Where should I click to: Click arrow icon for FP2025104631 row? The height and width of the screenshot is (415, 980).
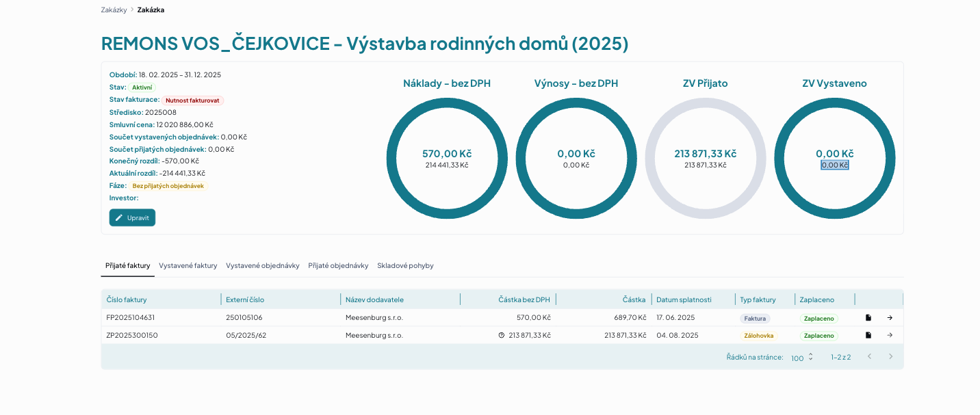click(890, 318)
